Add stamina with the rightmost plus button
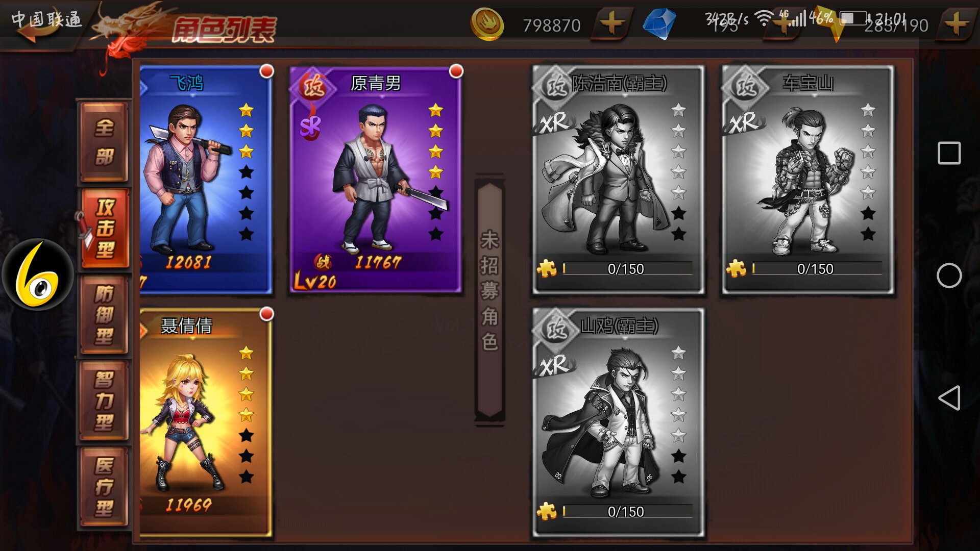The image size is (980, 551). pyautogui.click(x=956, y=23)
